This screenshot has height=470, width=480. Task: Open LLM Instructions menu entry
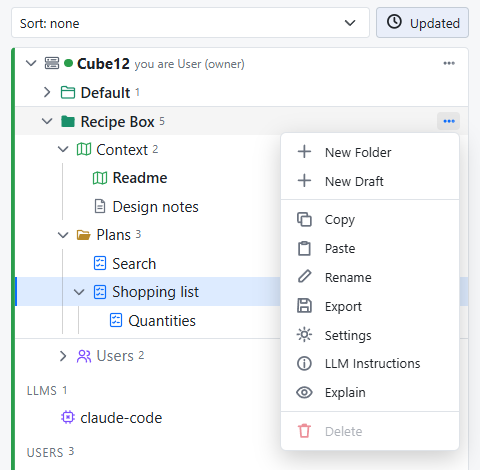coord(370,363)
